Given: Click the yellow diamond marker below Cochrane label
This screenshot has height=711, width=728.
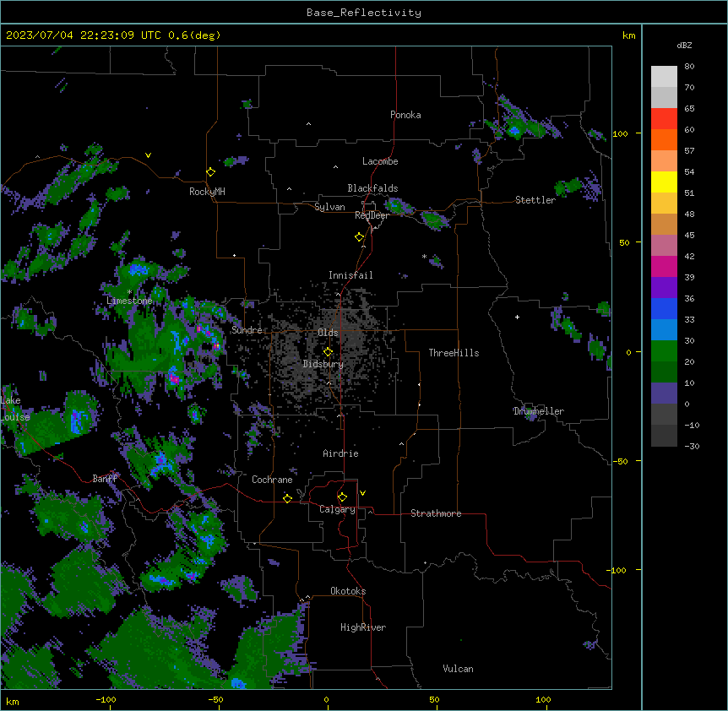Looking at the screenshot, I should 287,498.
